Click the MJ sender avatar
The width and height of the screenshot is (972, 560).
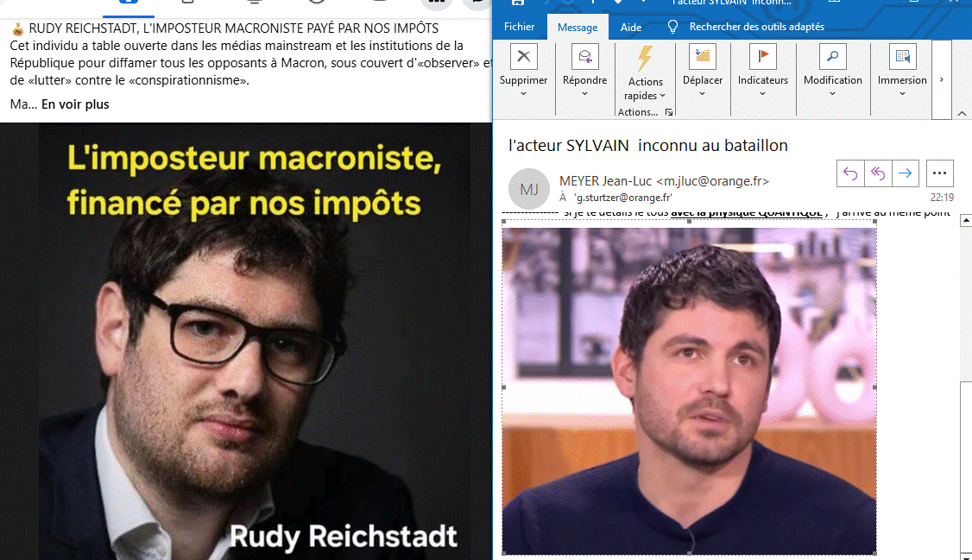(529, 187)
